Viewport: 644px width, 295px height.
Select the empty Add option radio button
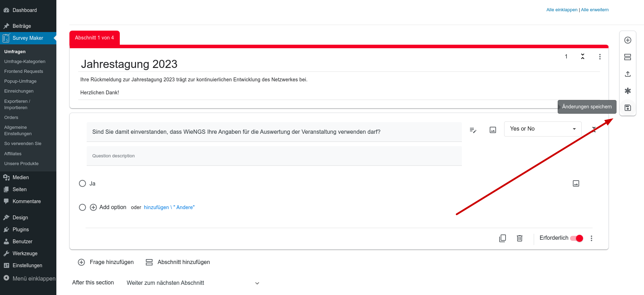[82, 207]
